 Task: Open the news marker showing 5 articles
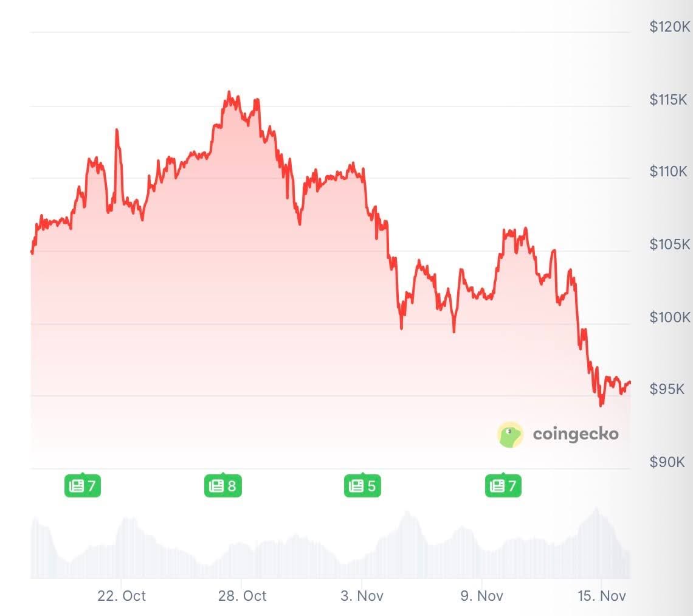pyautogui.click(x=362, y=486)
